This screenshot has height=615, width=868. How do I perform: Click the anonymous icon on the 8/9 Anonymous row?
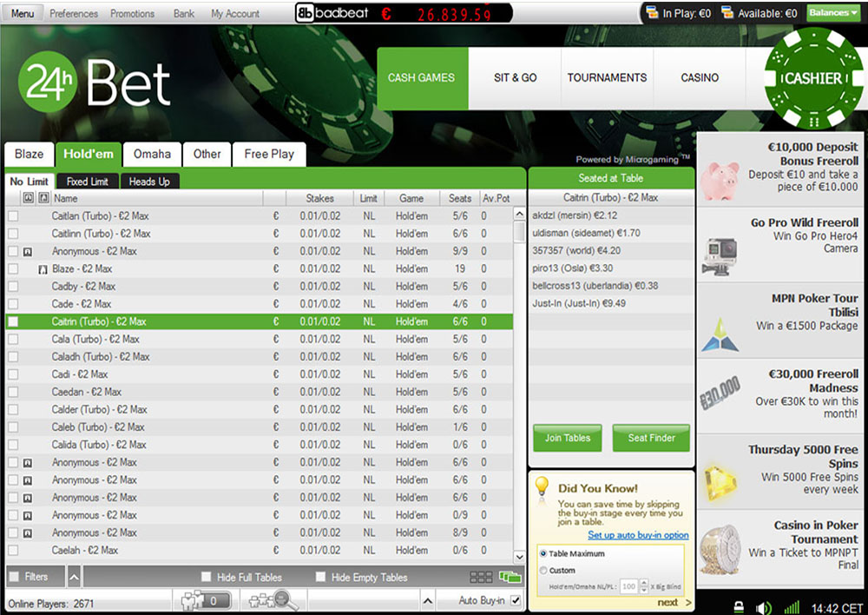[x=28, y=533]
